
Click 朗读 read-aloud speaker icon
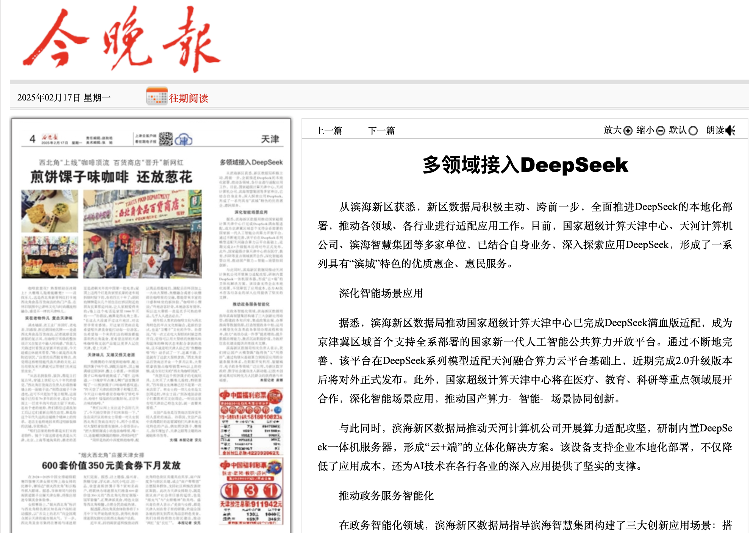coord(730,131)
